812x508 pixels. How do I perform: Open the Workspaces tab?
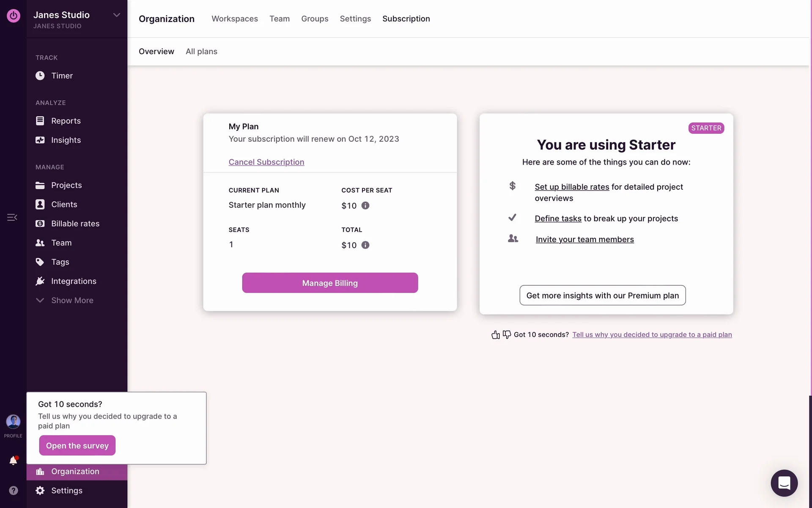click(234, 19)
